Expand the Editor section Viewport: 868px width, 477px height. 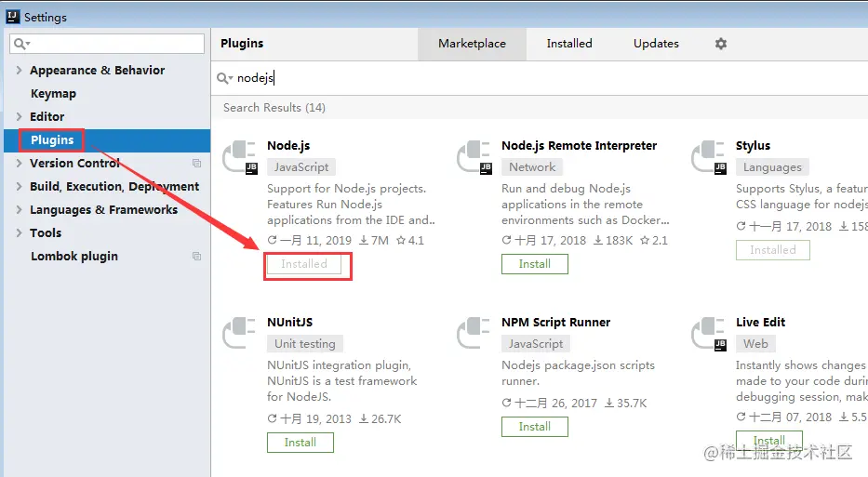19,117
